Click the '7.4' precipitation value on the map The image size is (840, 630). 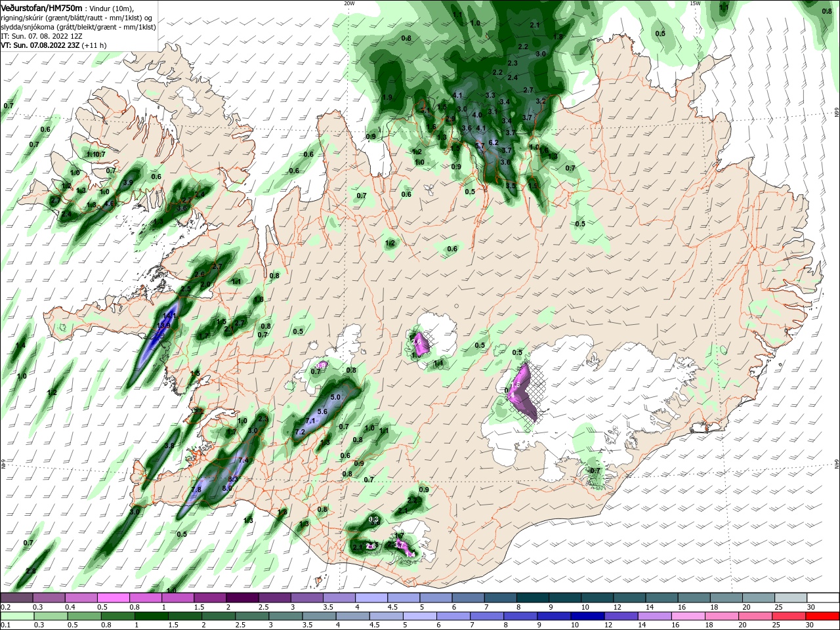click(243, 461)
